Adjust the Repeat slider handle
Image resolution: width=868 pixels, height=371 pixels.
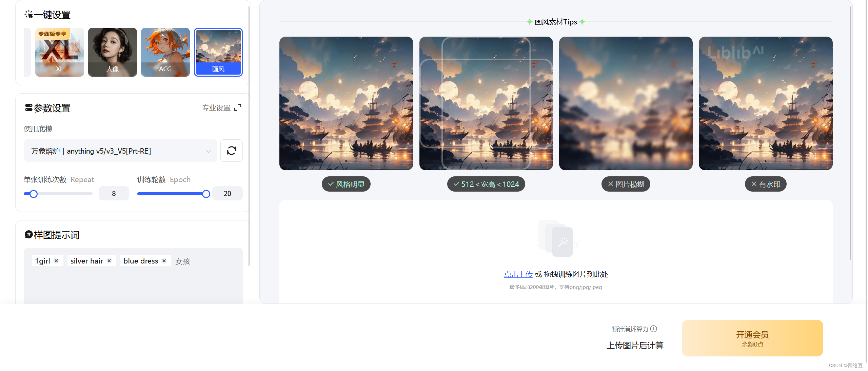point(33,194)
